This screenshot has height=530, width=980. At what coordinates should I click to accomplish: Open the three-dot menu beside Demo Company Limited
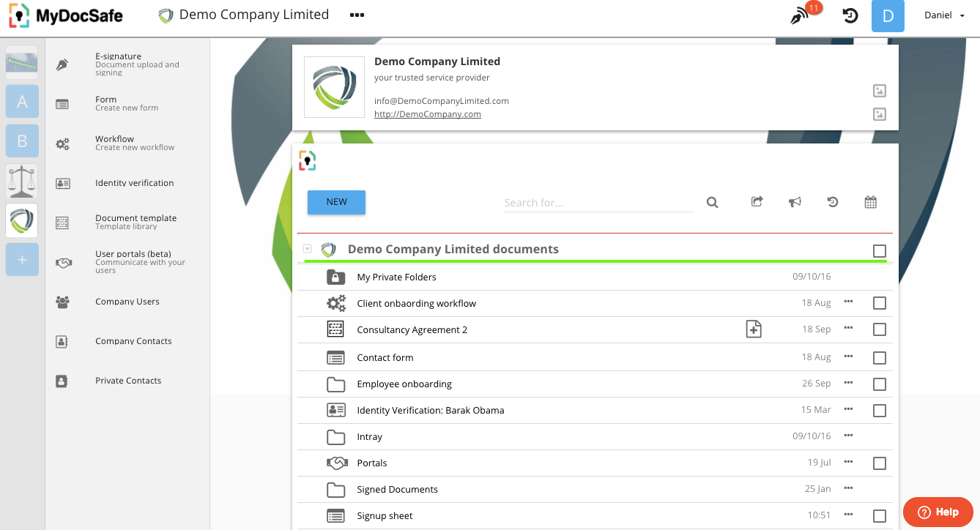(x=357, y=15)
